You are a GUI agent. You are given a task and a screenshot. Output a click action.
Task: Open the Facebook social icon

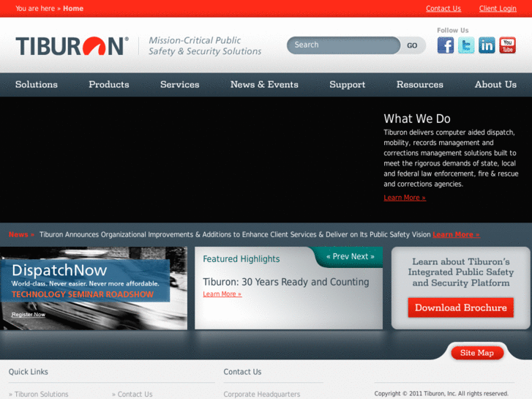446,45
